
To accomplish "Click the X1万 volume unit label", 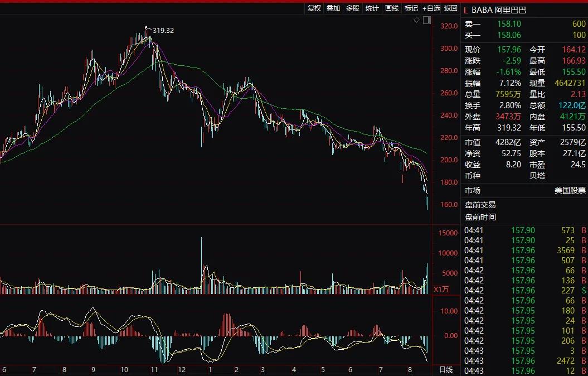I will point(441,289).
